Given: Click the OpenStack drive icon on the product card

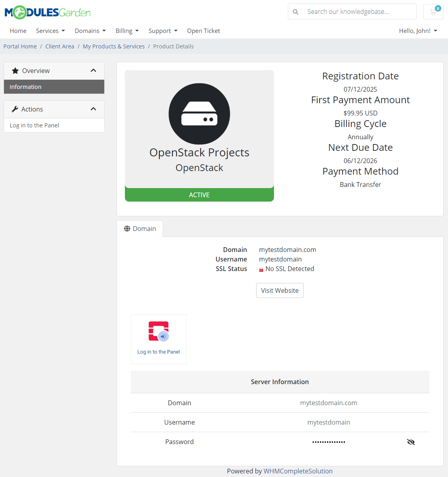Looking at the screenshot, I should coord(199,114).
